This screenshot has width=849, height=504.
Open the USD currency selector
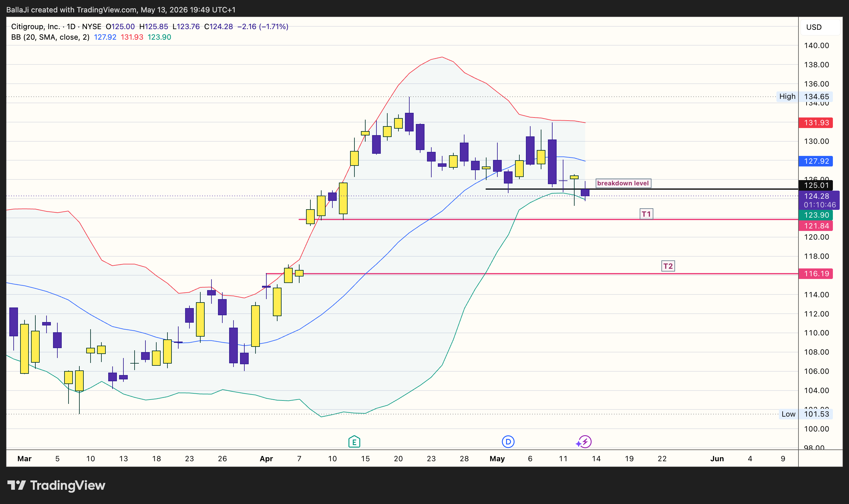tap(820, 27)
